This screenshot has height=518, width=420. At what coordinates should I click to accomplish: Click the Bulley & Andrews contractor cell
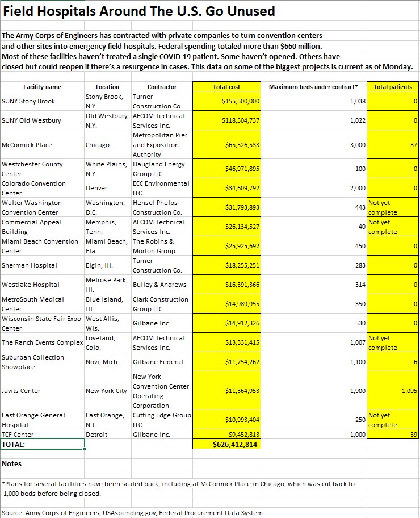click(162, 285)
